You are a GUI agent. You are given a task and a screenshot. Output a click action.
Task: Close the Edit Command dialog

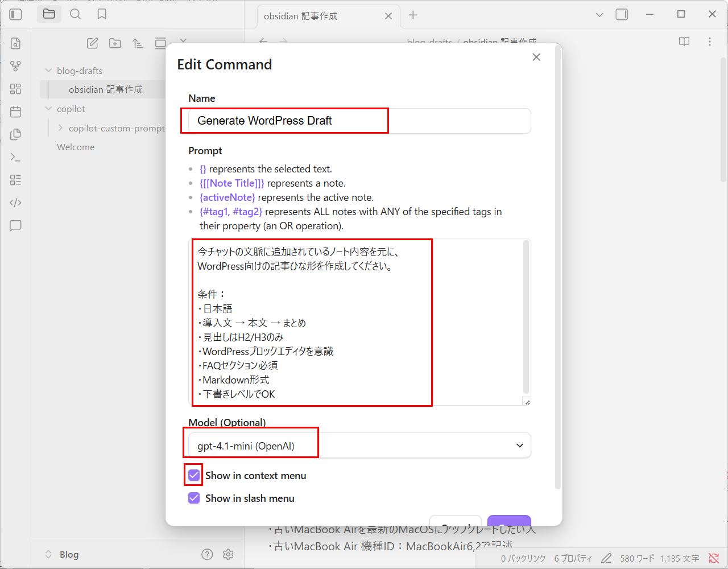(536, 57)
